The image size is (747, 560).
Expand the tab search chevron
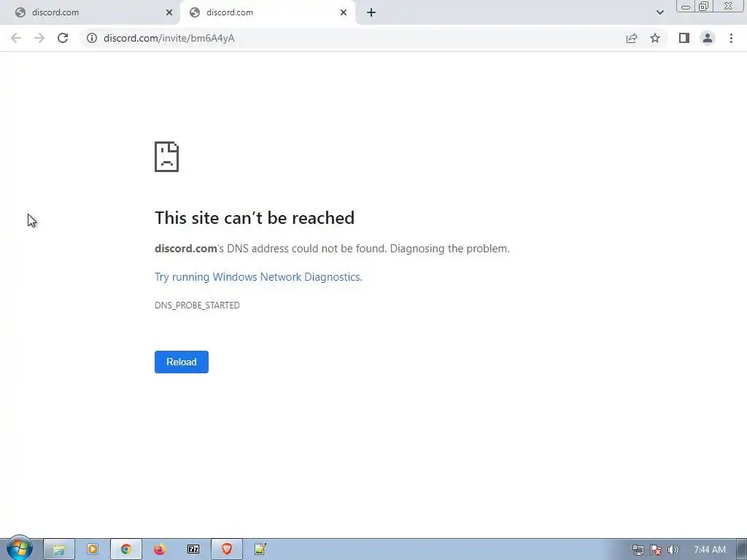[659, 12]
